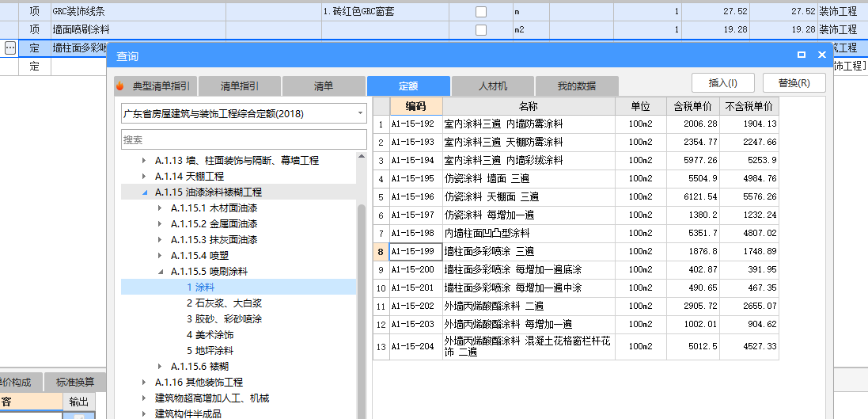Select tree item 3 胶砂、彩砂喷涂
The height and width of the screenshot is (419, 868).
[224, 319]
